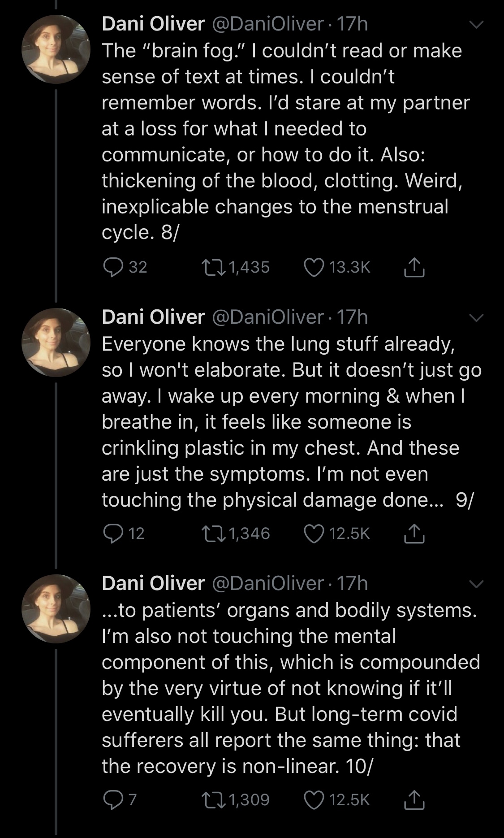Reply to the tweet ending in 8/
The image size is (504, 838).
[113, 267]
